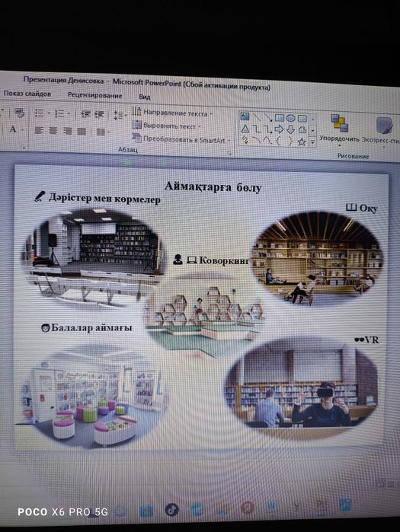Image resolution: width=400 pixels, height=532 pixels.
Task: Align text to the left
Action: coord(39,130)
